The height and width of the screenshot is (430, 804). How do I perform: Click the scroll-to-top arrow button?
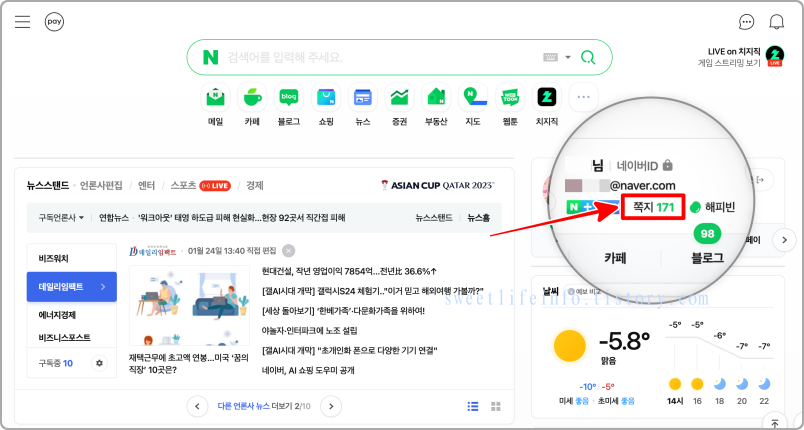(774, 422)
